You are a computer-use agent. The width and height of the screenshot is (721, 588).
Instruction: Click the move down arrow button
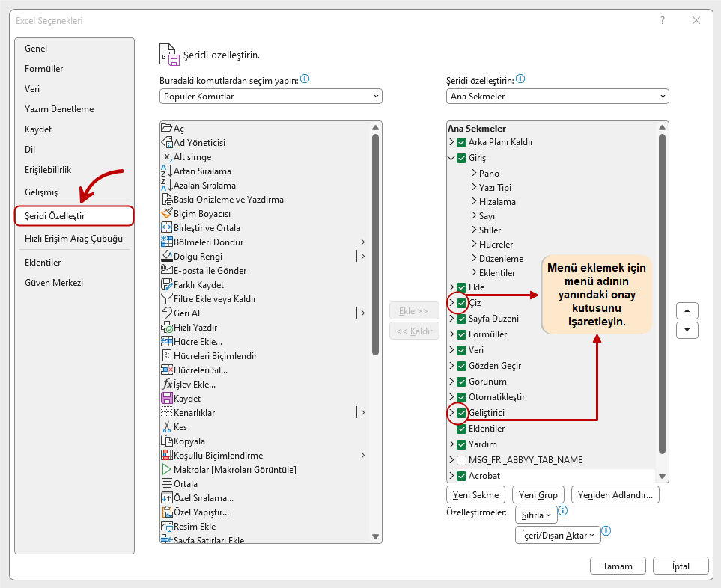[687, 331]
